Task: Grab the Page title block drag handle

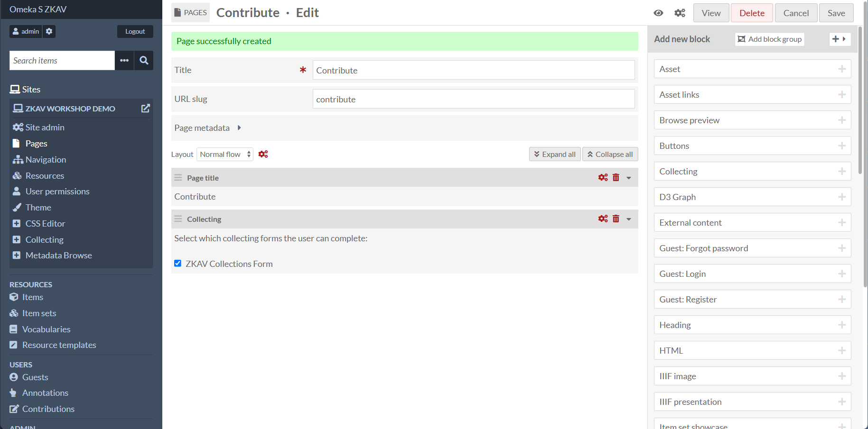Action: pos(178,178)
